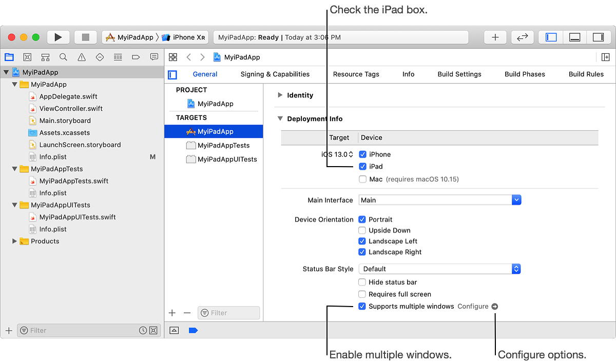Open the Status Bar Style dropdown
Viewport: 616px width, 364px height.
tap(440, 269)
